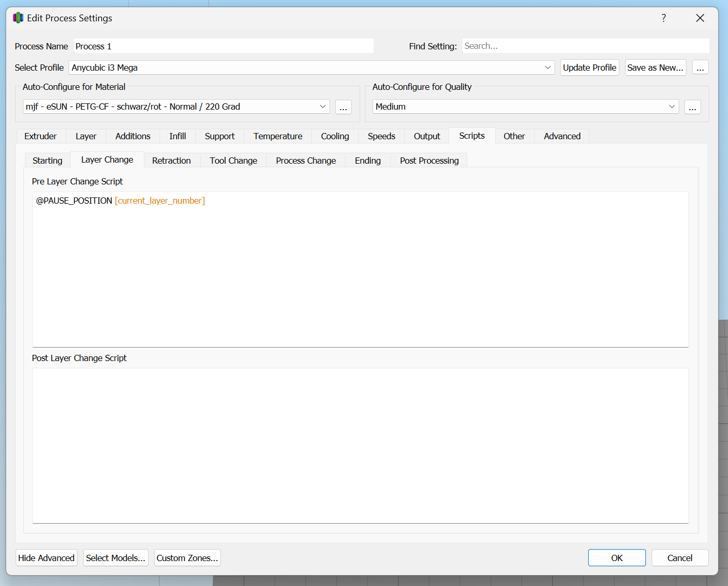Click into the Process Name field

click(x=223, y=46)
